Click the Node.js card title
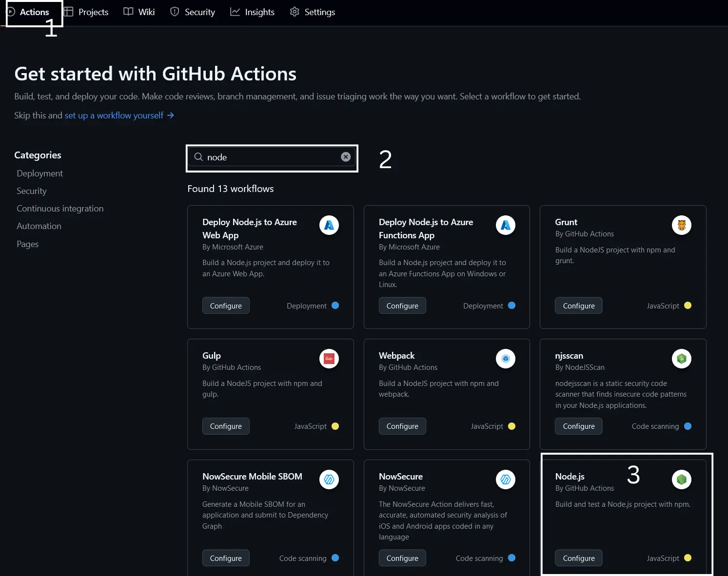Screen dimensions: 728x576 [570, 477]
